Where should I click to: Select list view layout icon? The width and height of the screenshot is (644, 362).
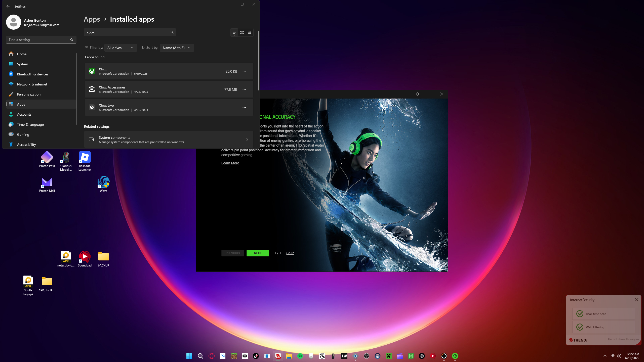point(234,32)
